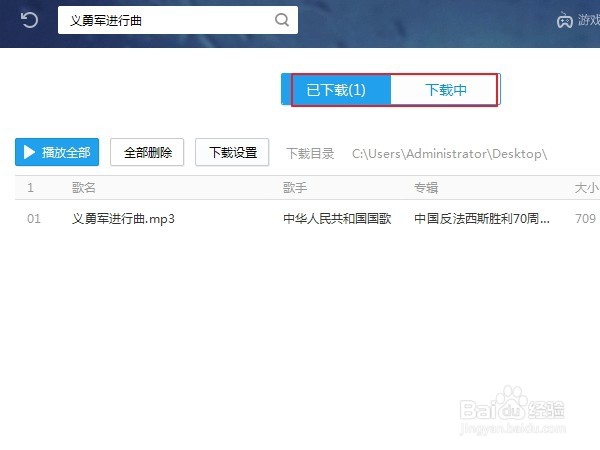Switch to the 已下载(1) tab
Screen dimensions: 600x450
point(336,90)
